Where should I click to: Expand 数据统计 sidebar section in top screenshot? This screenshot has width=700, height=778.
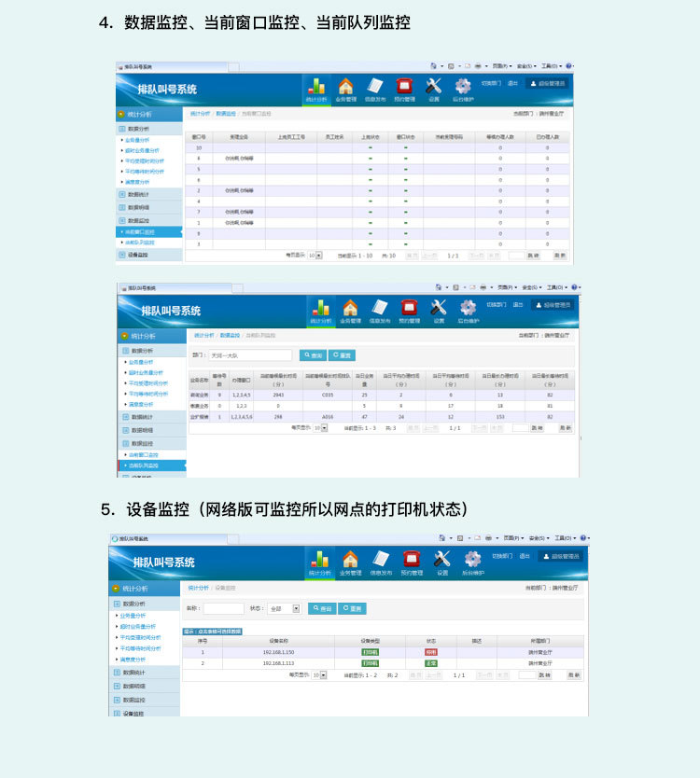[x=149, y=194]
